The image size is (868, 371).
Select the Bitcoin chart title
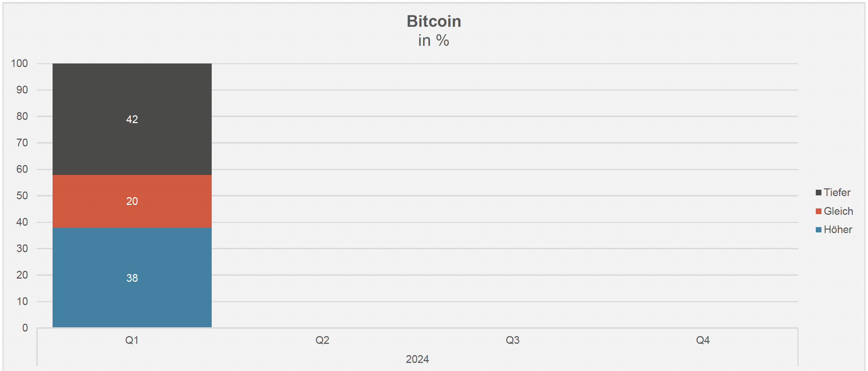pos(434,22)
